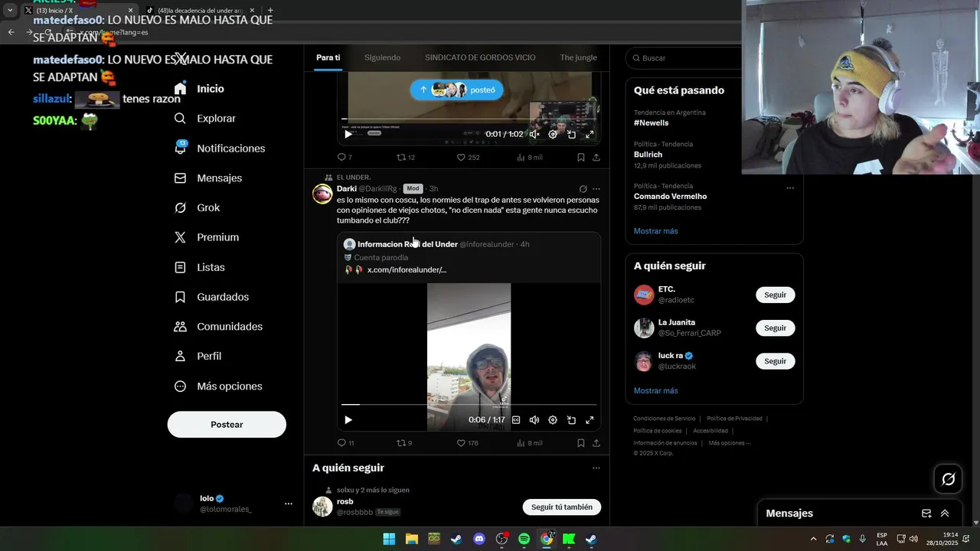Image resolution: width=980 pixels, height=551 pixels.
Task: Open settings gear on the 1:17 video
Action: (x=553, y=419)
